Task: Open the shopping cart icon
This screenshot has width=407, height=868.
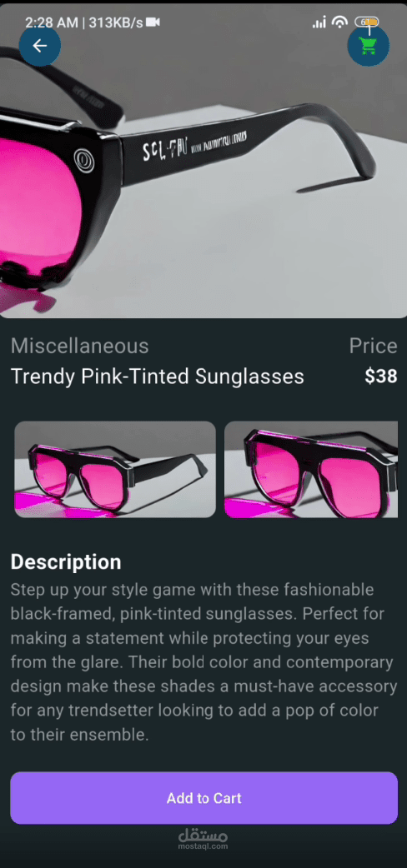Action: pos(368,46)
